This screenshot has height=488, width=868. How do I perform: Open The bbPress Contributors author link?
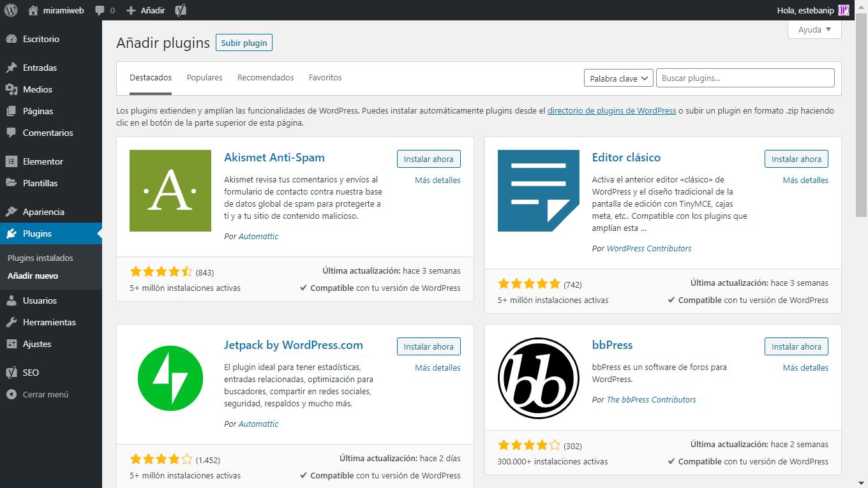651,400
